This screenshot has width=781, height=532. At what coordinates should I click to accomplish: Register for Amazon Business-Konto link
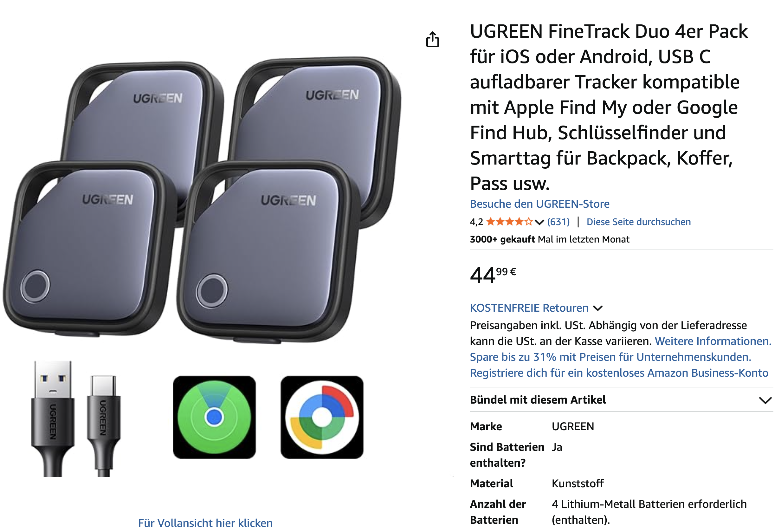pyautogui.click(x=619, y=373)
